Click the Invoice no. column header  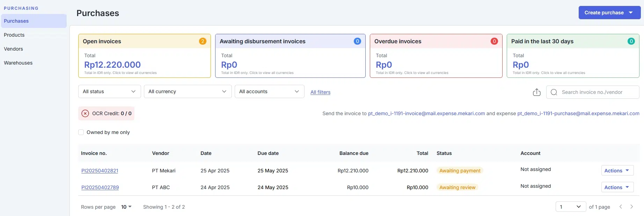pos(94,153)
